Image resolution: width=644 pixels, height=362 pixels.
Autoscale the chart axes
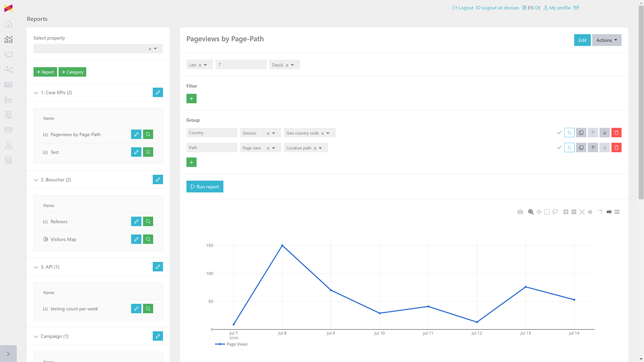582,212
